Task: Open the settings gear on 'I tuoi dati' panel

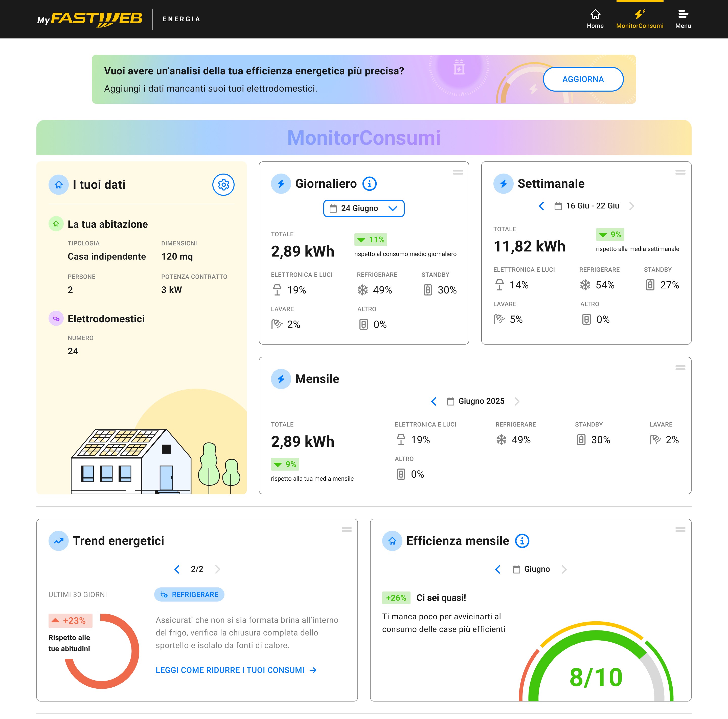Action: click(223, 185)
